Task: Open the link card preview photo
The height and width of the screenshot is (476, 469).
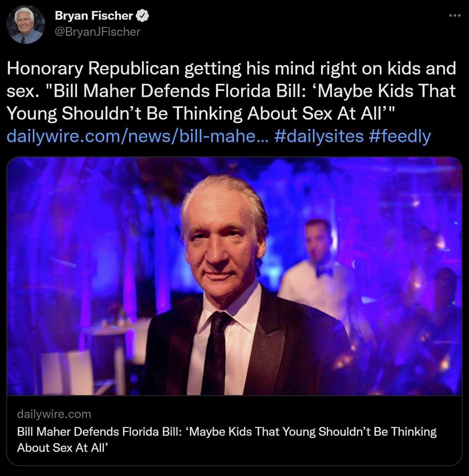Action: tap(234, 276)
